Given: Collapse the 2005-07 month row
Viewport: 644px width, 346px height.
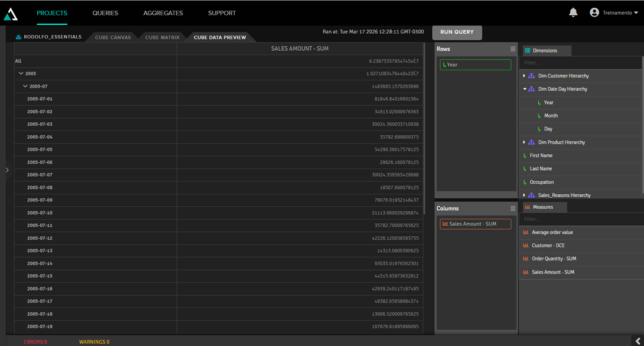Looking at the screenshot, I should 25,86.
